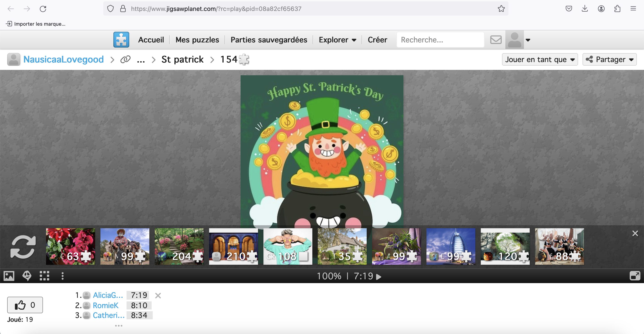Open the messages envelope icon
This screenshot has height=334, width=644.
click(x=496, y=40)
